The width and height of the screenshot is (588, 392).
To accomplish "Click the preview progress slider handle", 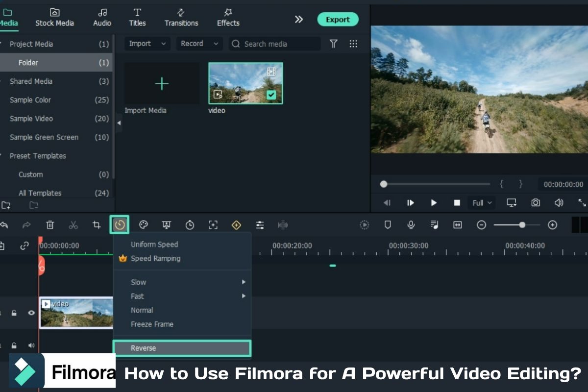I will [x=384, y=184].
